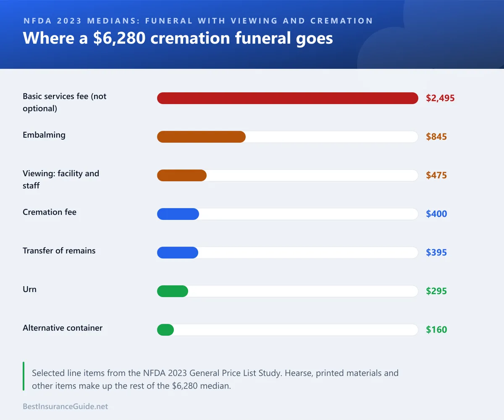Click the blue Transfer of remains bar
This screenshot has width=504, height=420.
pyautogui.click(x=178, y=253)
